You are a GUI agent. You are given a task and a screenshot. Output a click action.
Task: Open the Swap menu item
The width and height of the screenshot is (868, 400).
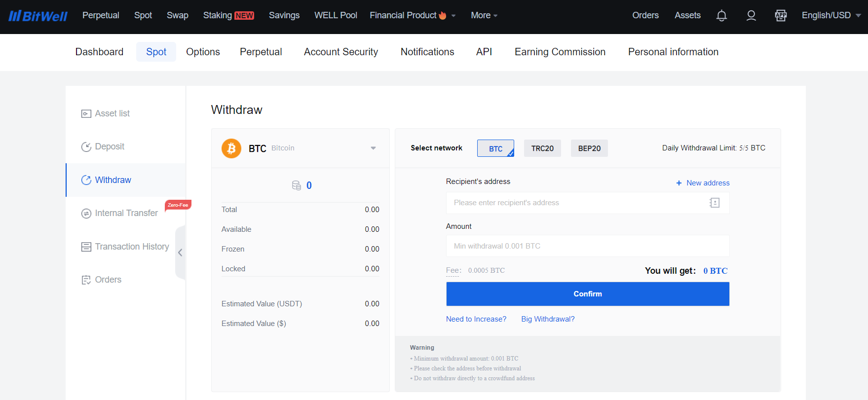tap(178, 15)
